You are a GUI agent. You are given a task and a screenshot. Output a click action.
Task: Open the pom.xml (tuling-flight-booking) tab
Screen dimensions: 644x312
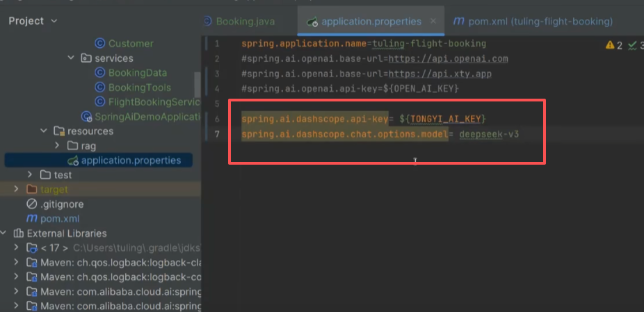tap(540, 22)
